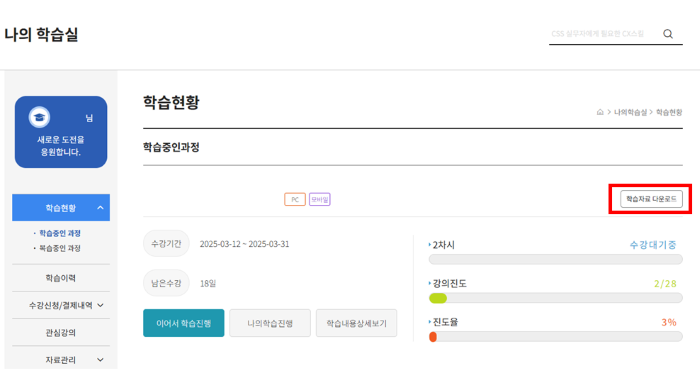Click the PC badge icon
700x376 pixels.
tap(295, 199)
